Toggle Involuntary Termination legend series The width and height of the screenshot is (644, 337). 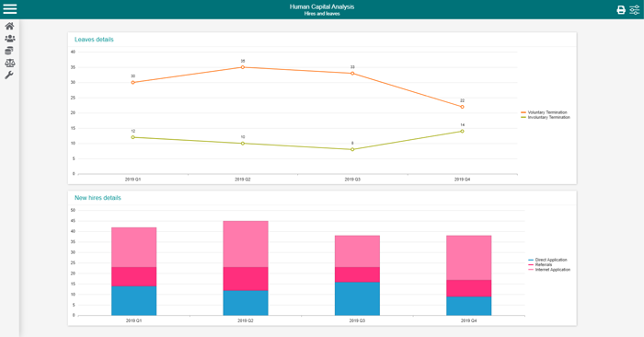546,117
